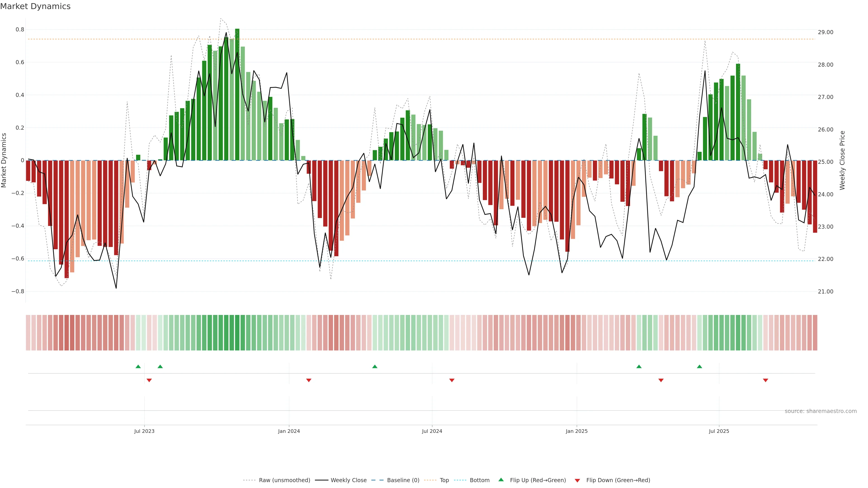868x488 pixels.
Task: Click the Jul 2024 x-axis label
Action: point(432,431)
